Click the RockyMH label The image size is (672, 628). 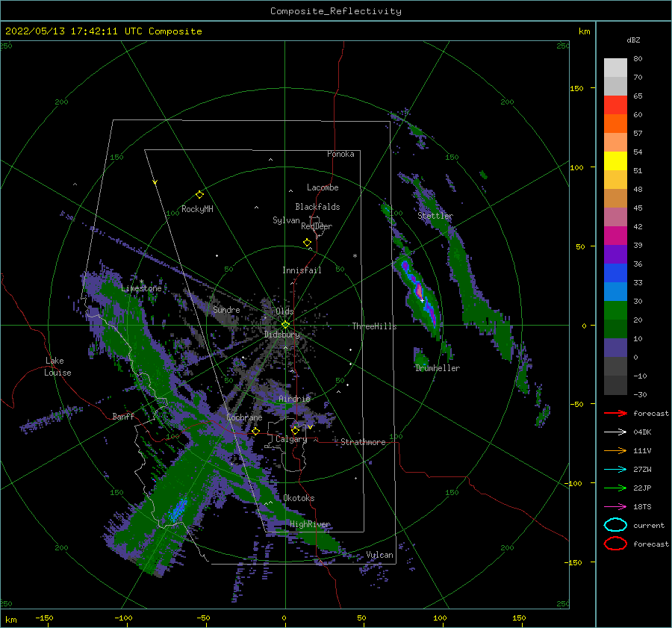pos(197,209)
